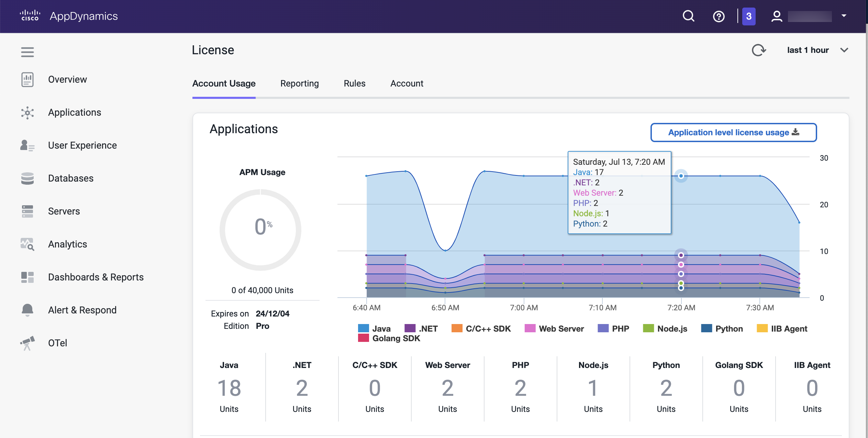Go to Alert & Respond in sidebar
The height and width of the screenshot is (438, 868).
coord(82,310)
